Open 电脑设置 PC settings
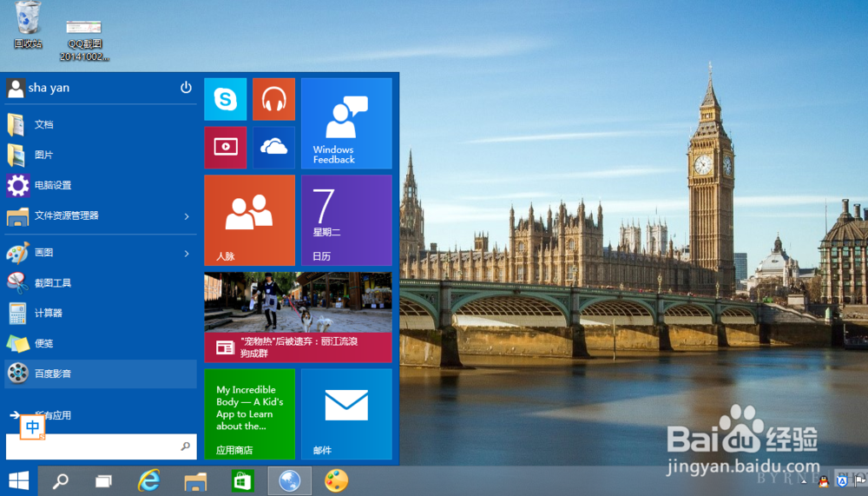The height and width of the screenshot is (496, 868). click(101, 185)
